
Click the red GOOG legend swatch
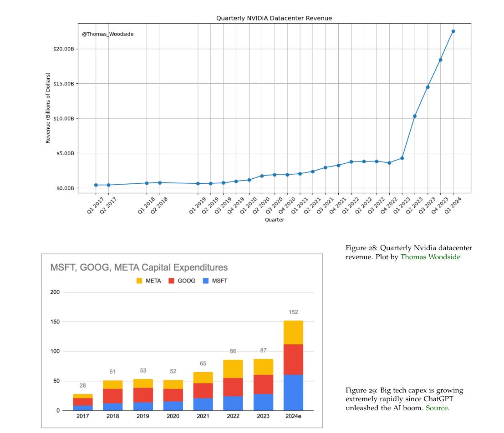click(171, 281)
